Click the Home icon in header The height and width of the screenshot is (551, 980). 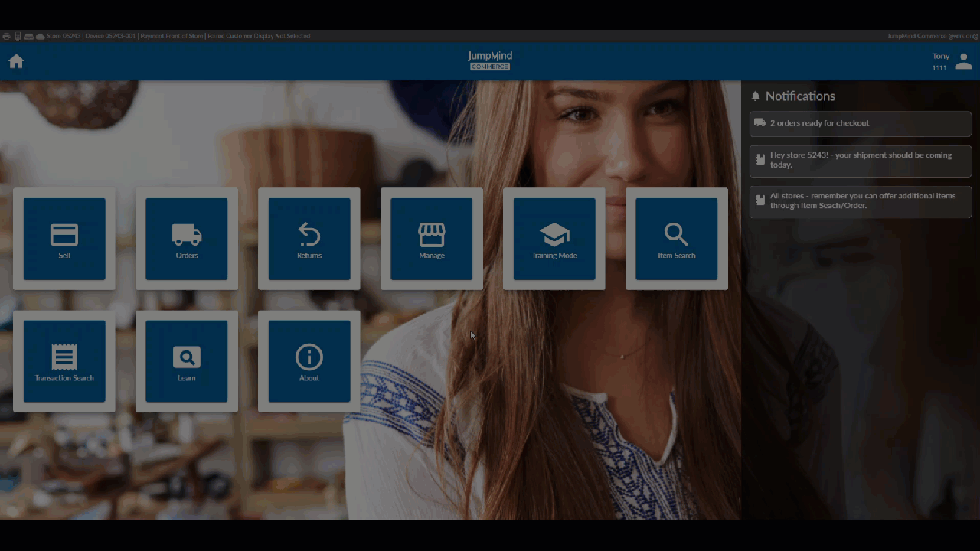click(16, 61)
